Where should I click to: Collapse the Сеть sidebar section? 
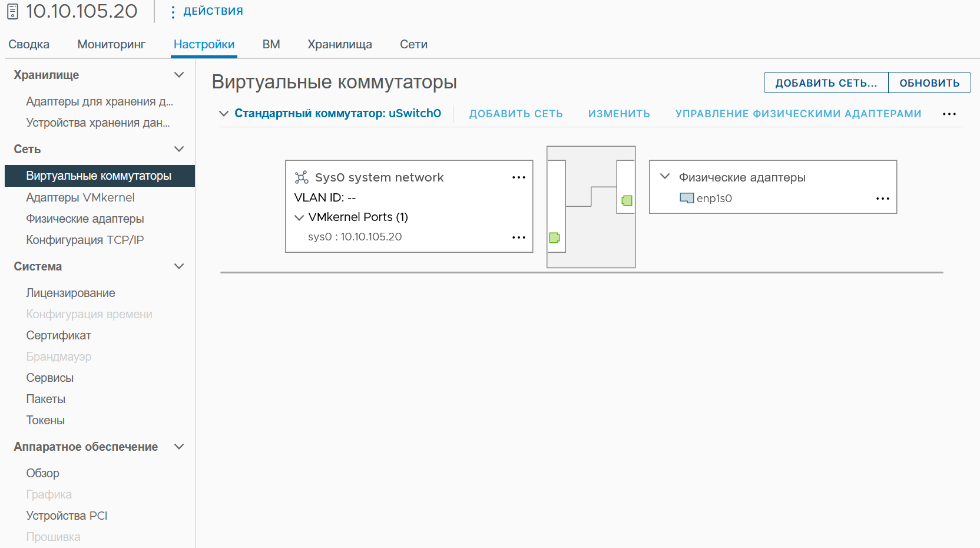pyautogui.click(x=179, y=149)
